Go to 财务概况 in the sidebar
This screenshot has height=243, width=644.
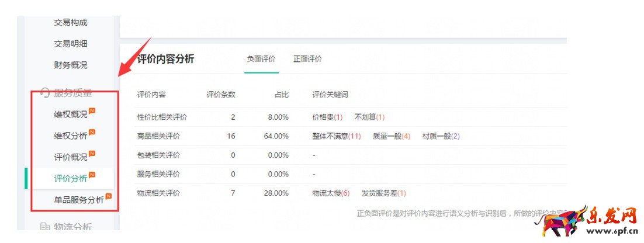(x=71, y=65)
